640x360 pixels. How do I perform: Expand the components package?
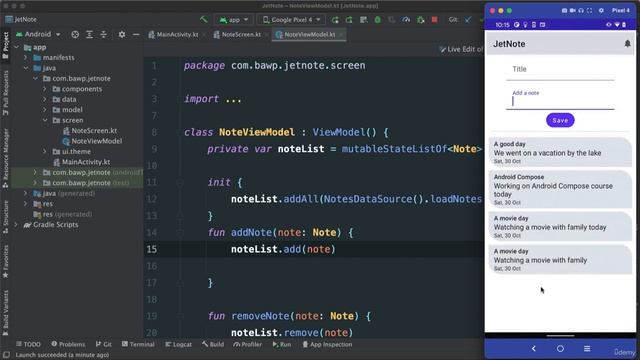click(45, 89)
